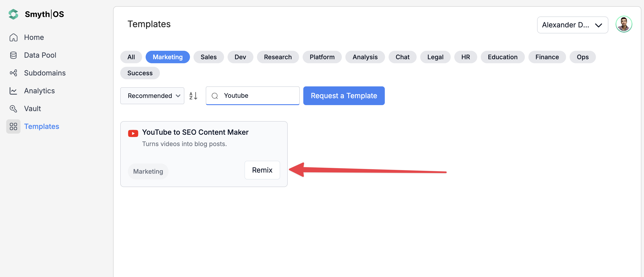This screenshot has width=644, height=277.
Task: Click the YouTube logo on template card
Action: point(133,134)
